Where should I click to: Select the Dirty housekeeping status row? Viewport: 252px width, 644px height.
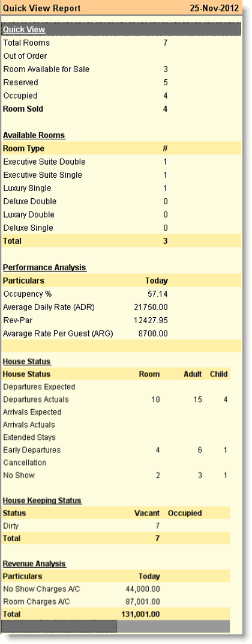tap(115, 526)
